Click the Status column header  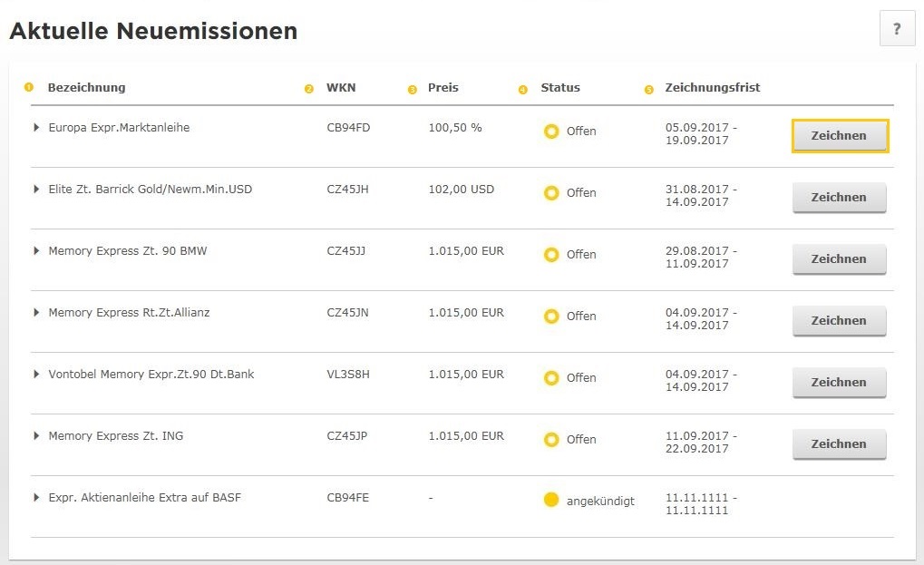[560, 88]
